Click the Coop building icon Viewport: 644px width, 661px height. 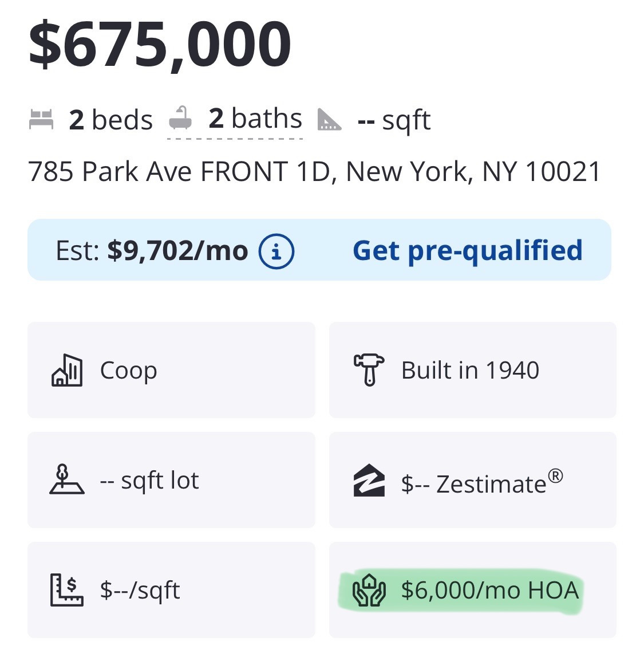[67, 370]
